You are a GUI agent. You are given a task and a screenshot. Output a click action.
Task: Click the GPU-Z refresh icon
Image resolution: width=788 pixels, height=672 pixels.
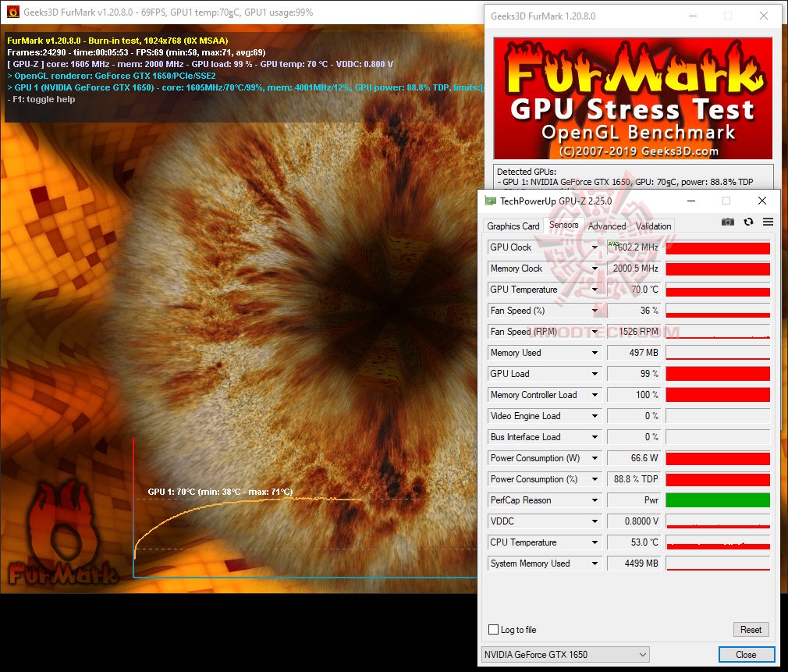[x=748, y=222]
